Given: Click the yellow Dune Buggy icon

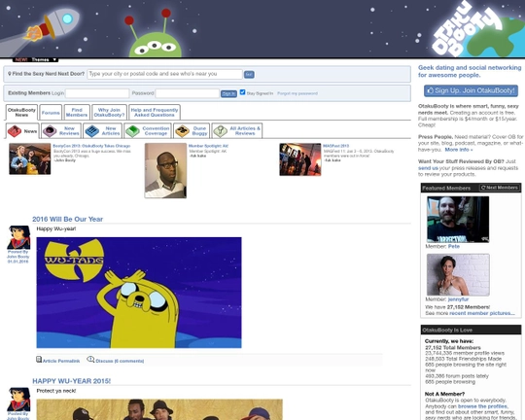Looking at the screenshot, I should click(182, 131).
